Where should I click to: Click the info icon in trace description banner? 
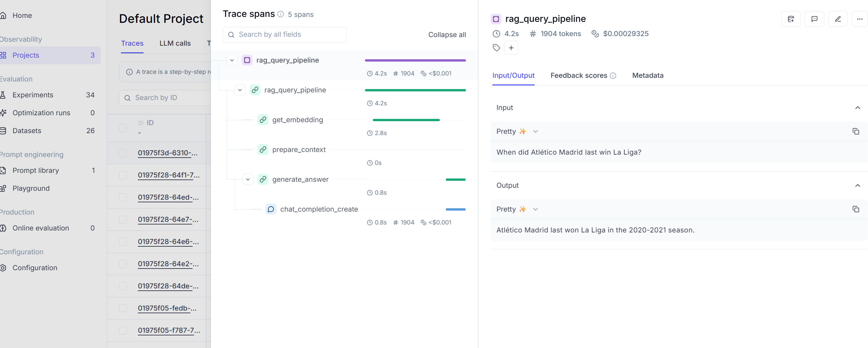click(x=129, y=72)
